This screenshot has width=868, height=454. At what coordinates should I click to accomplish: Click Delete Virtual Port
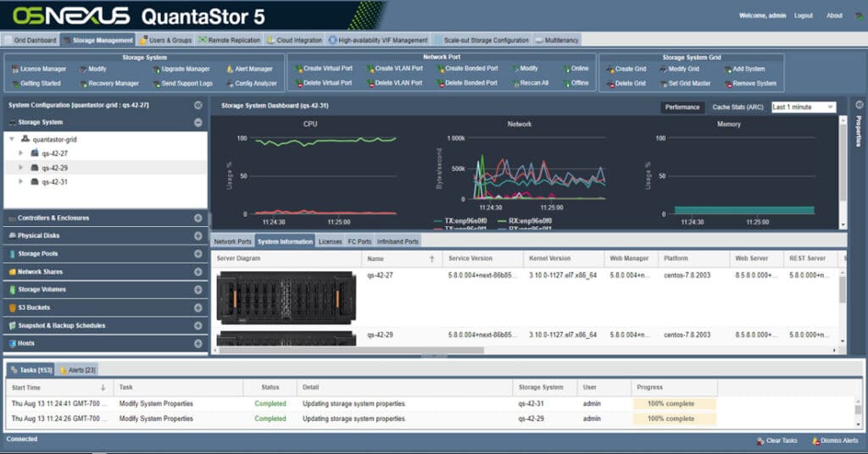pyautogui.click(x=323, y=83)
